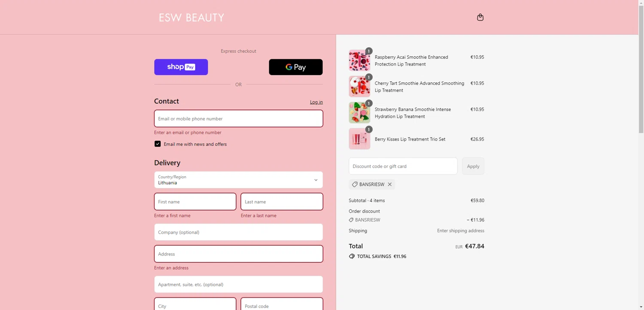
Task: Click the Address input field
Action: (x=239, y=254)
